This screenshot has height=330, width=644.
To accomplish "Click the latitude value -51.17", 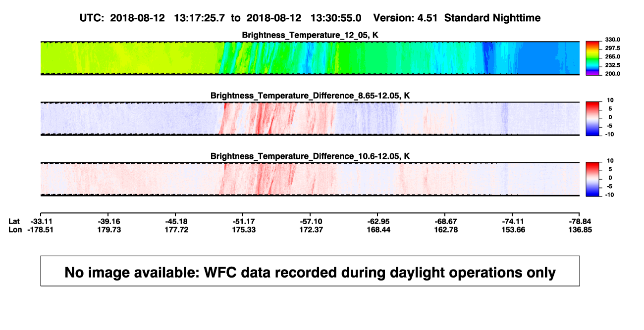I will 243,221.
